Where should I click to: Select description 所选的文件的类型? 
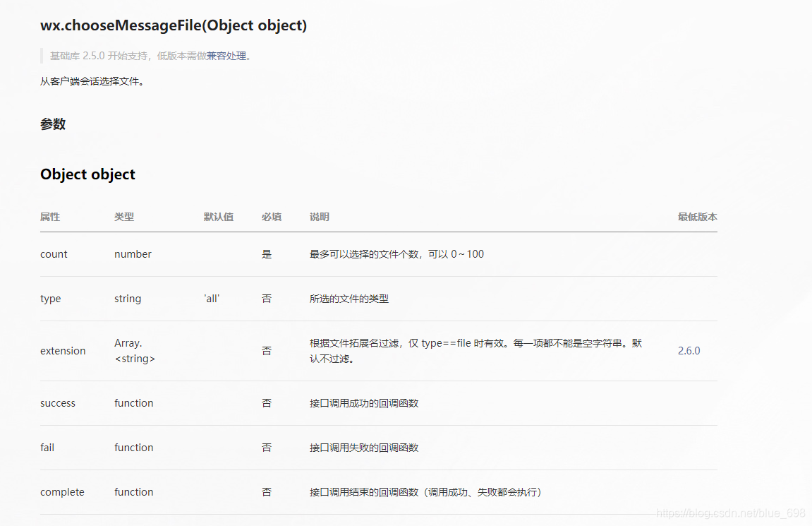tap(349, 299)
